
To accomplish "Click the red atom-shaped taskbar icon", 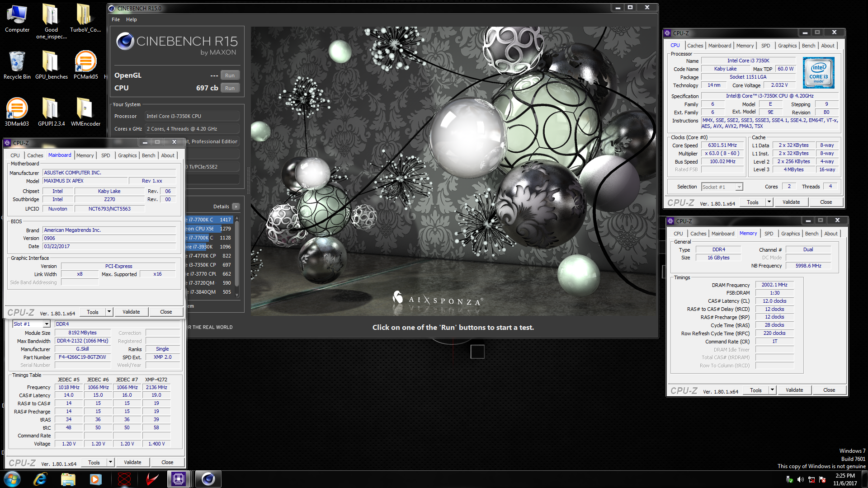I will tap(124, 479).
